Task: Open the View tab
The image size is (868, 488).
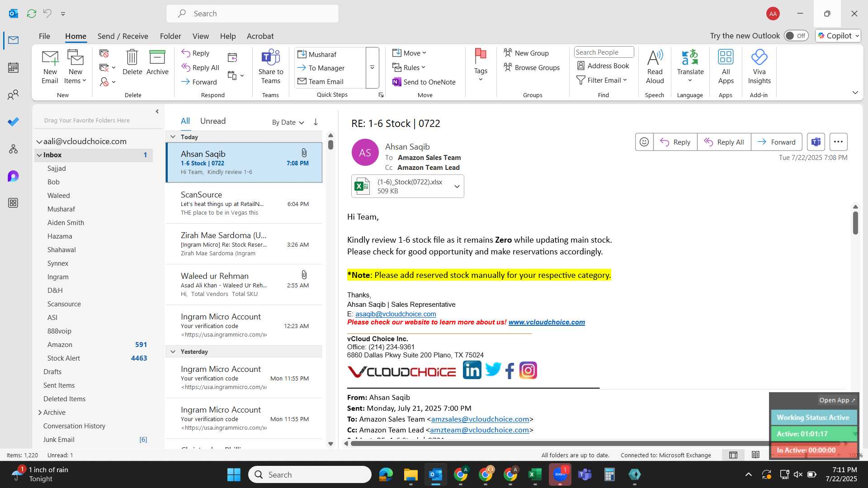Action: [200, 36]
